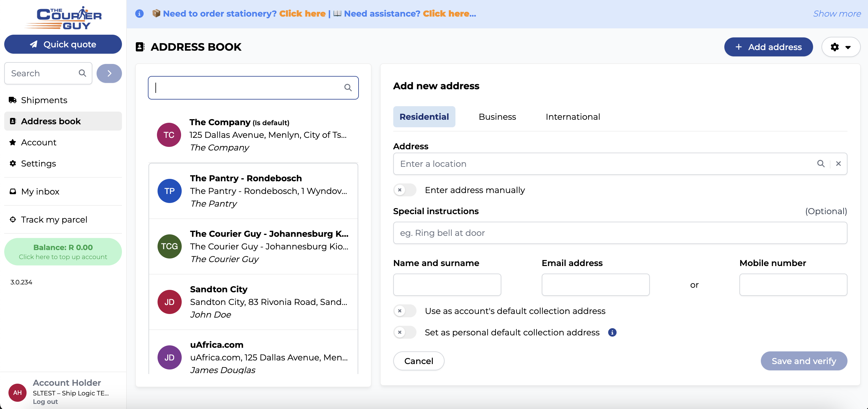Open the gear settings dropdown
The image size is (868, 409).
point(841,47)
